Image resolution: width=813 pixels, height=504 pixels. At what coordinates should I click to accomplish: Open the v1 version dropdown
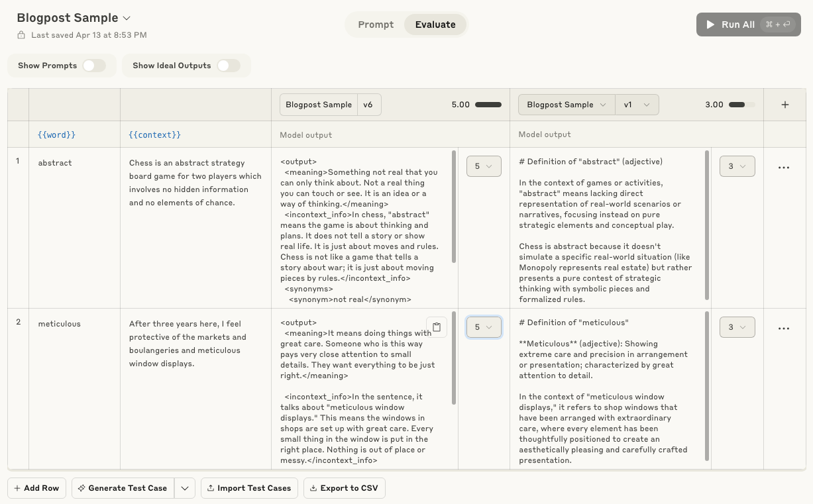click(637, 105)
